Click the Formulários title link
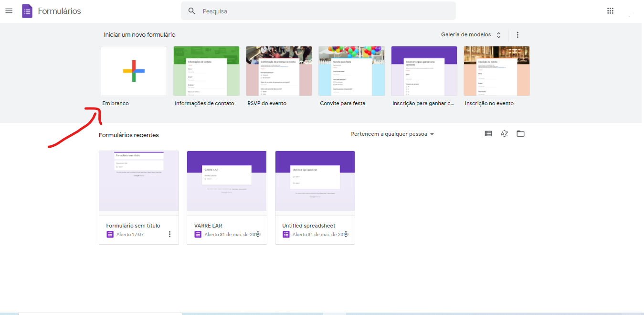 (x=60, y=11)
